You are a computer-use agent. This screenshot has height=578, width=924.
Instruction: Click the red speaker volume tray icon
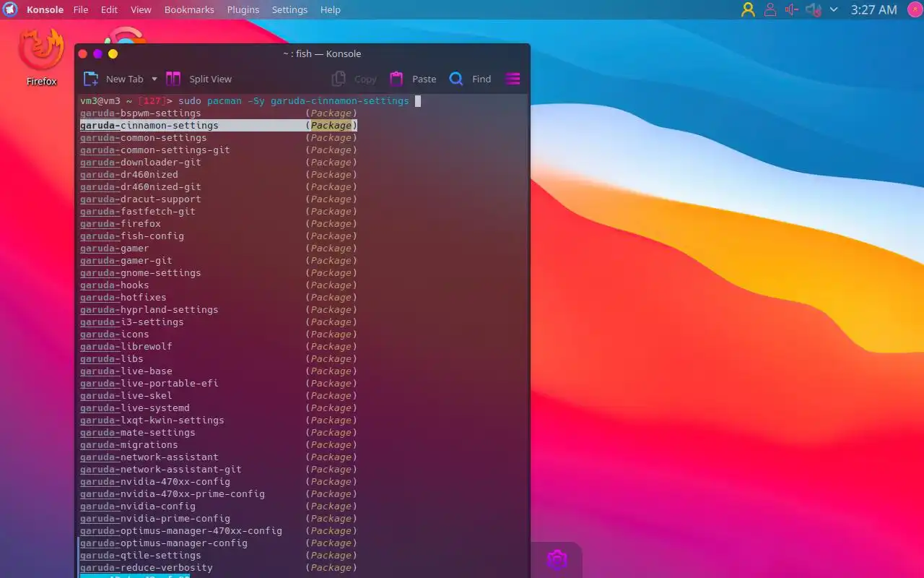[792, 9]
